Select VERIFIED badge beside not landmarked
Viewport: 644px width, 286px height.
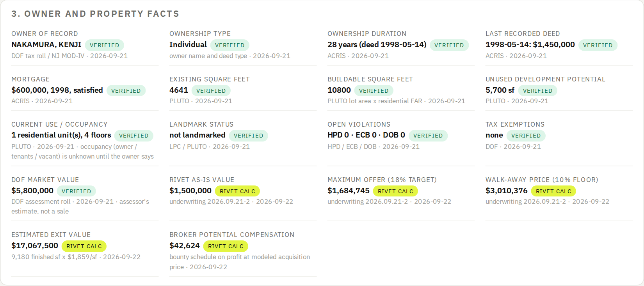pos(249,136)
